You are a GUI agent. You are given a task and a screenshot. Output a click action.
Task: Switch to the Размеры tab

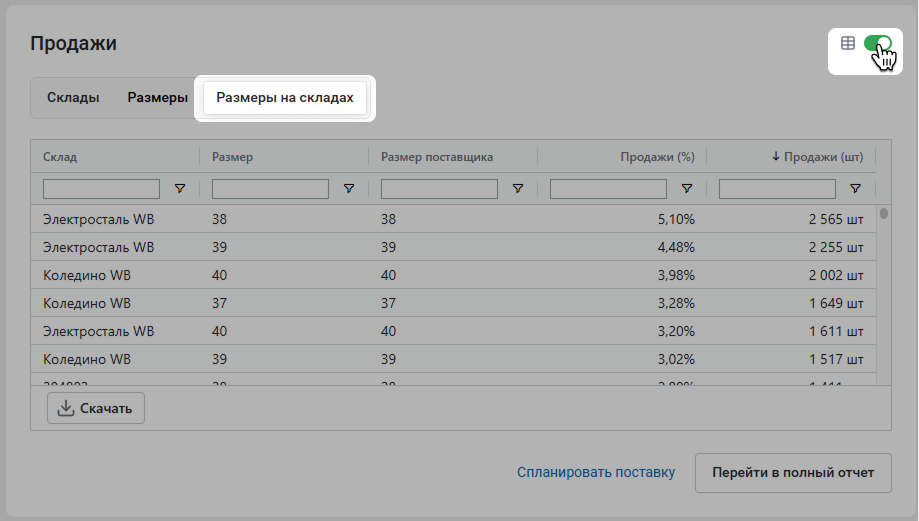(x=158, y=97)
